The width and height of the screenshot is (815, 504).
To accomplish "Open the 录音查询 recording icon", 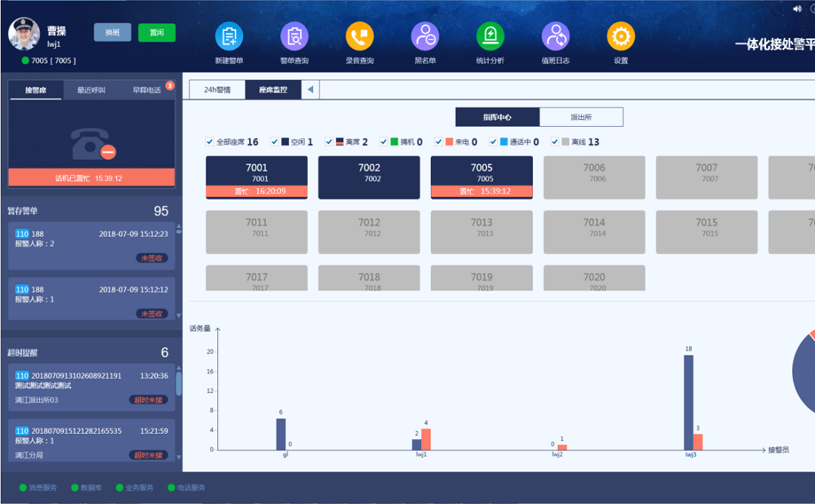I will tap(360, 36).
